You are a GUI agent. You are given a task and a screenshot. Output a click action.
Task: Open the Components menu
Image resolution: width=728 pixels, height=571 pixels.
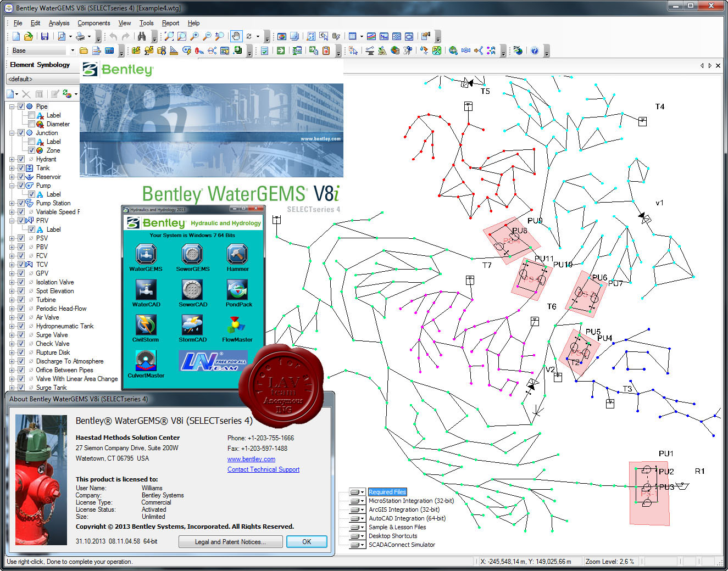click(x=93, y=23)
